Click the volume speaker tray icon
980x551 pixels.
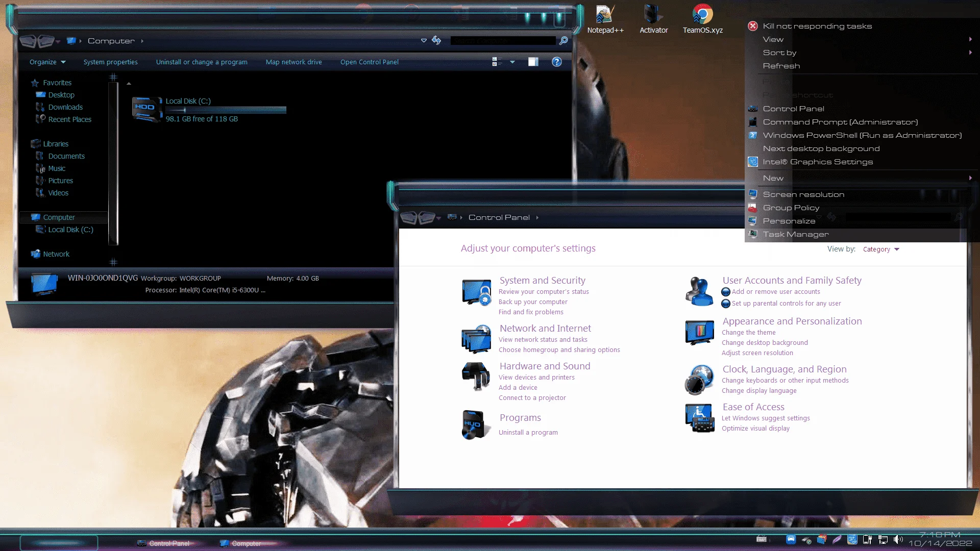point(898,539)
